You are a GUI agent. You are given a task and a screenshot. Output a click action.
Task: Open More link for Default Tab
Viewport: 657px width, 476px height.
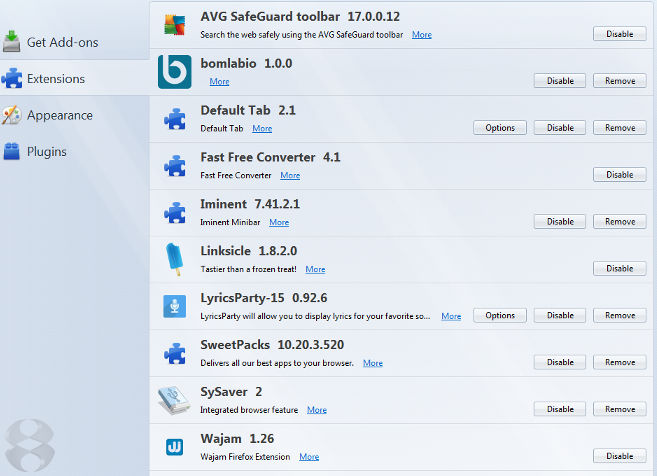tap(262, 129)
